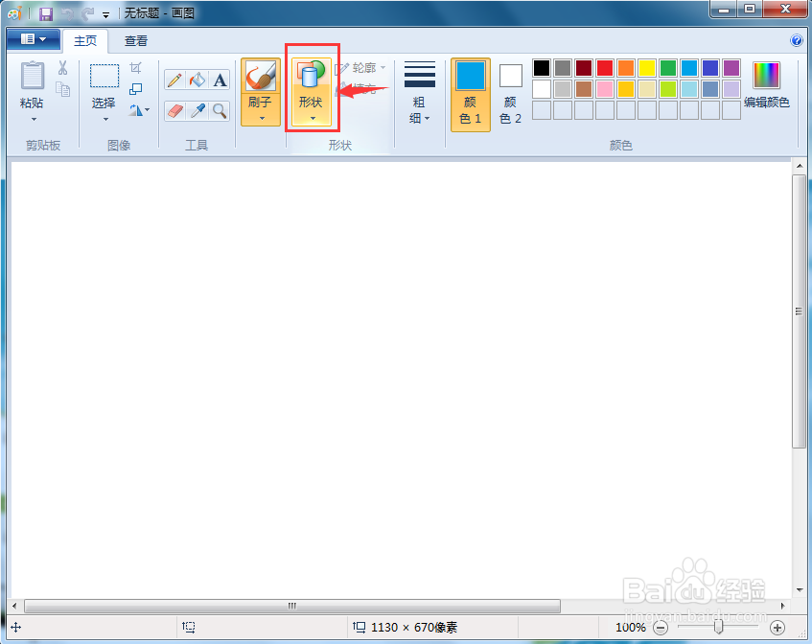This screenshot has height=644, width=812.
Task: Click the Undo arrow in title bar
Action: [67, 14]
